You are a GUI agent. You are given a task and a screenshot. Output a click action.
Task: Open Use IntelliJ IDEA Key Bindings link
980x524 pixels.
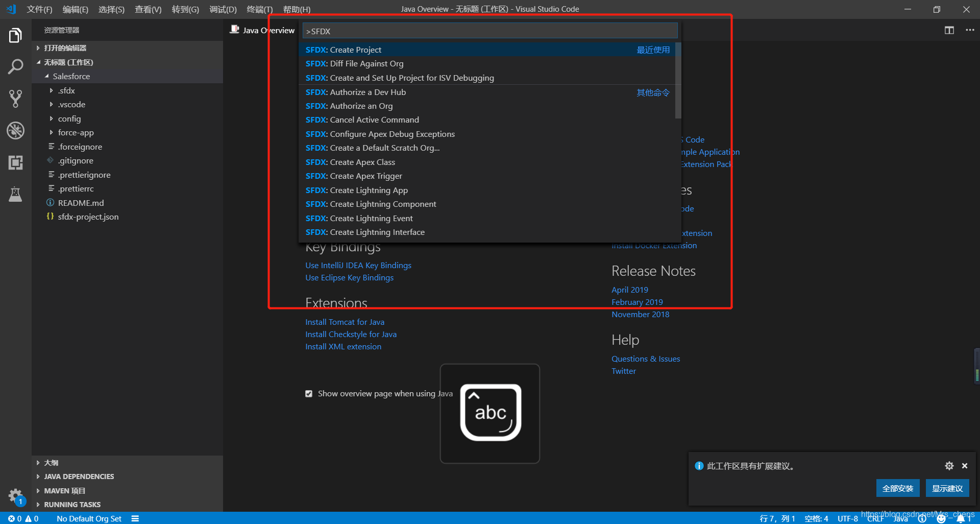(x=358, y=266)
